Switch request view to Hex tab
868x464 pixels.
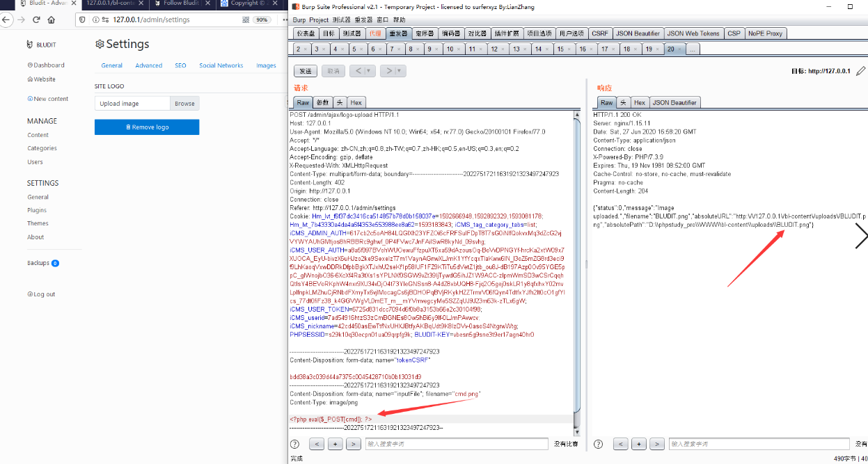356,102
